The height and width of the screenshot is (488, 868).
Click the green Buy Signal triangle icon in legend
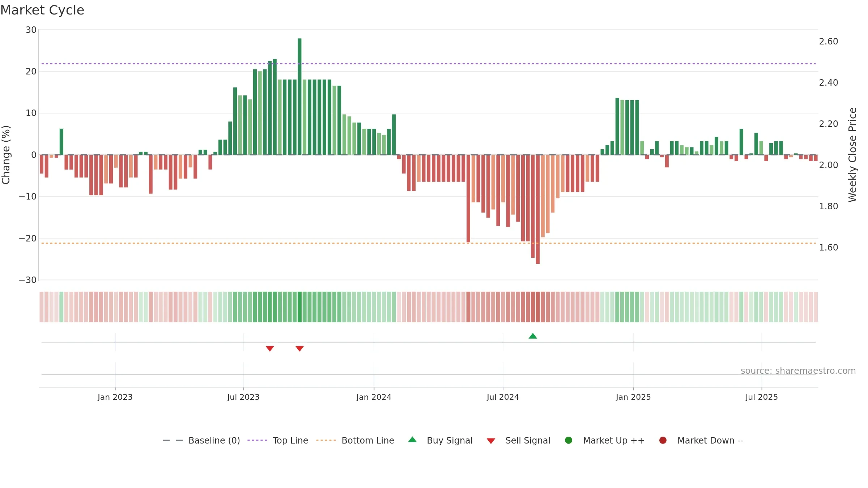click(412, 440)
